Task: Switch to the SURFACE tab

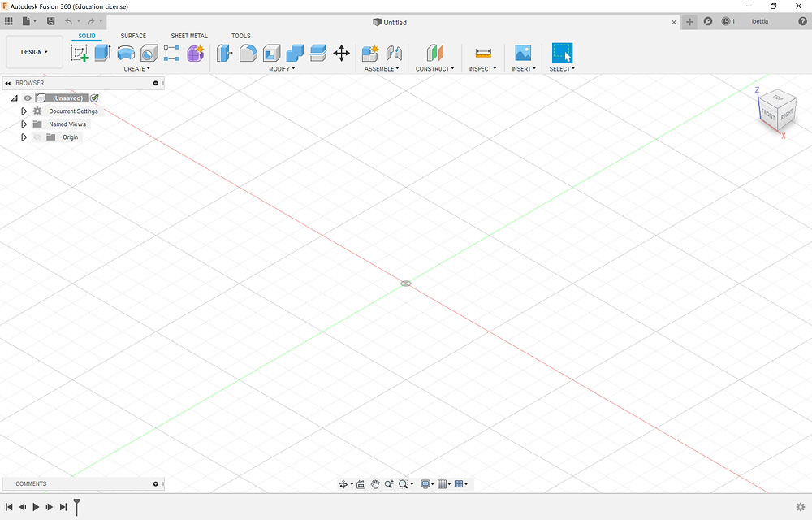Action: click(133, 36)
